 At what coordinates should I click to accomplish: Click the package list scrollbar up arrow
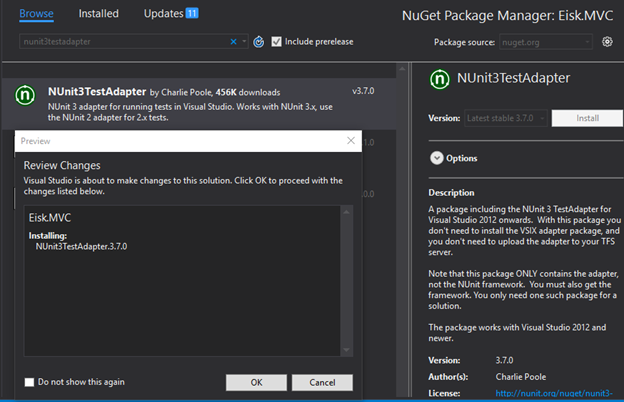pyautogui.click(x=402, y=69)
